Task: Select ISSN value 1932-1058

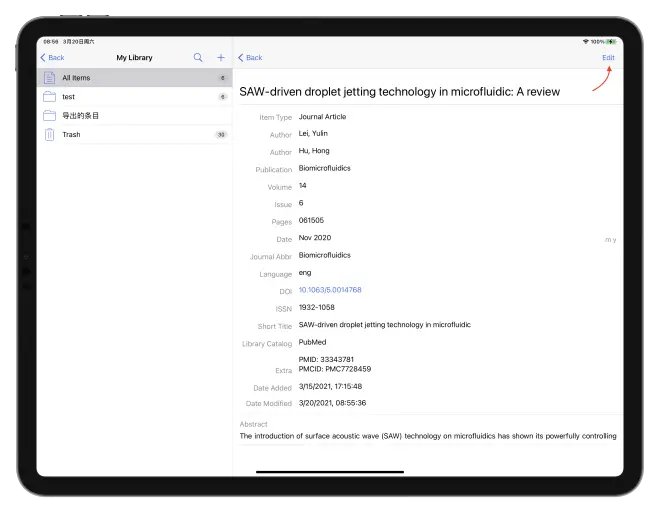Action: tap(317, 307)
